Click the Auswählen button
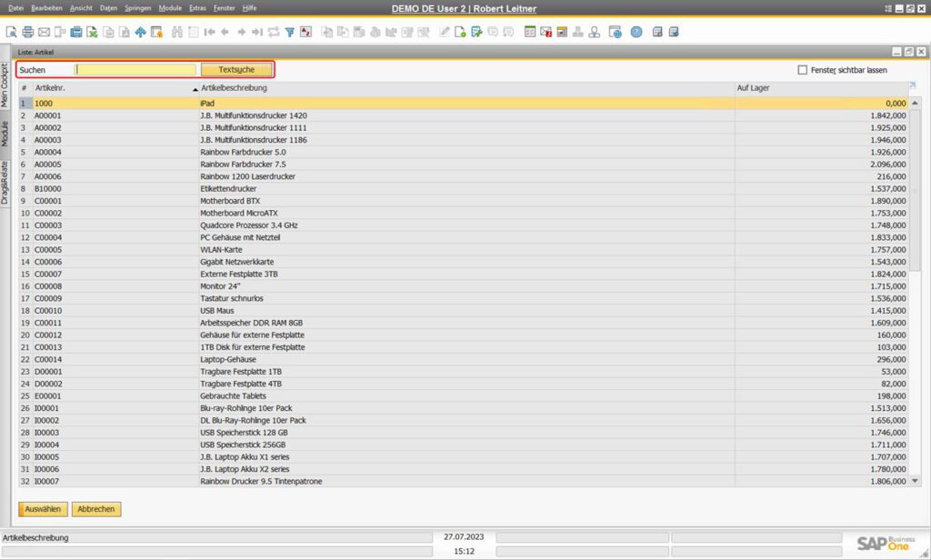931x560 pixels. [43, 509]
